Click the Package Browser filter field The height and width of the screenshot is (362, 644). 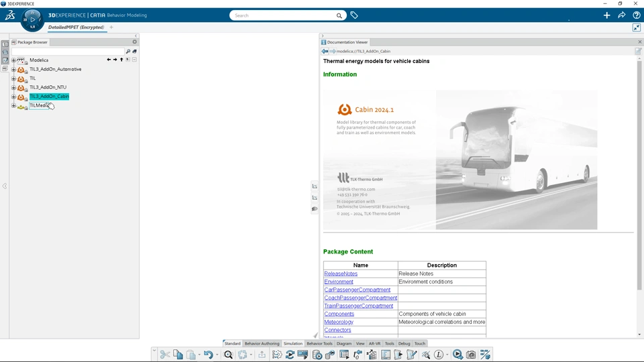pyautogui.click(x=68, y=52)
